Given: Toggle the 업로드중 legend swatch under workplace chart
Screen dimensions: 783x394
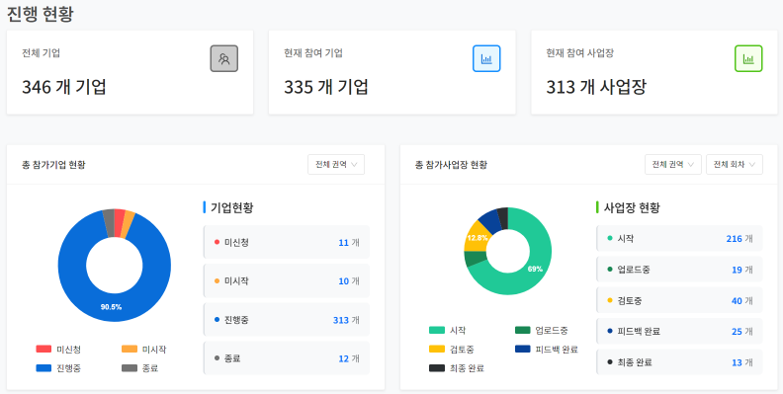Looking at the screenshot, I should (522, 330).
